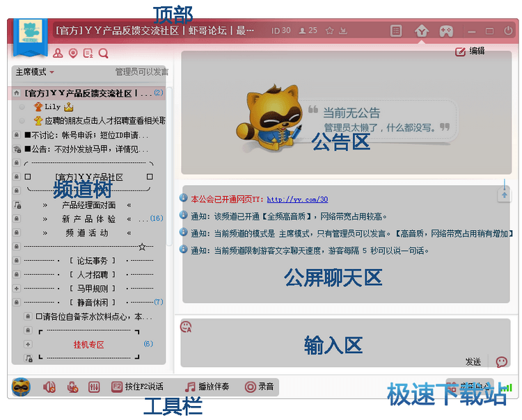Click the 按住F2说话 talk mode button
522x420 pixels.
138,387
